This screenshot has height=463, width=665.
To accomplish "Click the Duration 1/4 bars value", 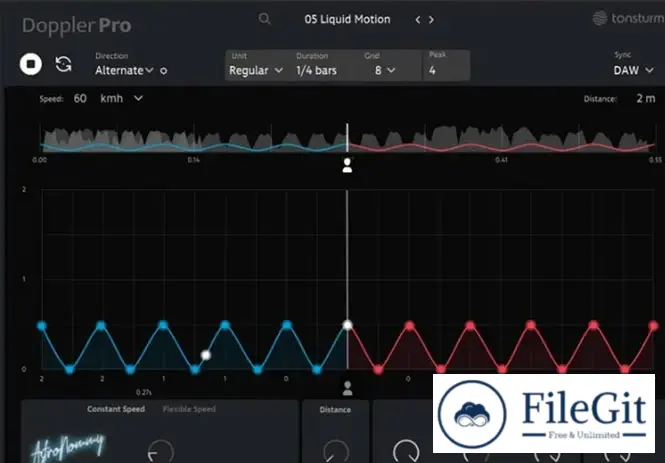I will point(316,70).
